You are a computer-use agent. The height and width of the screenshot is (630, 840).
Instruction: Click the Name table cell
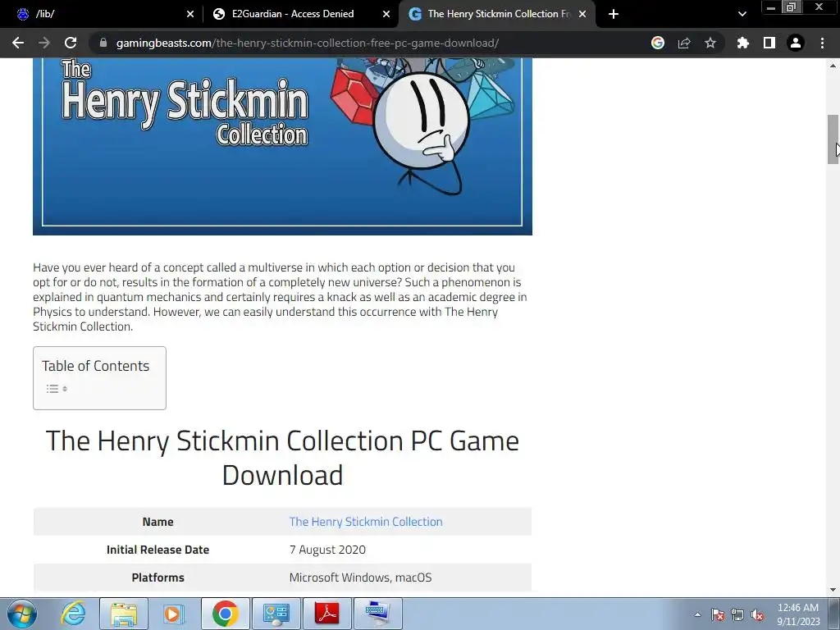tap(158, 522)
